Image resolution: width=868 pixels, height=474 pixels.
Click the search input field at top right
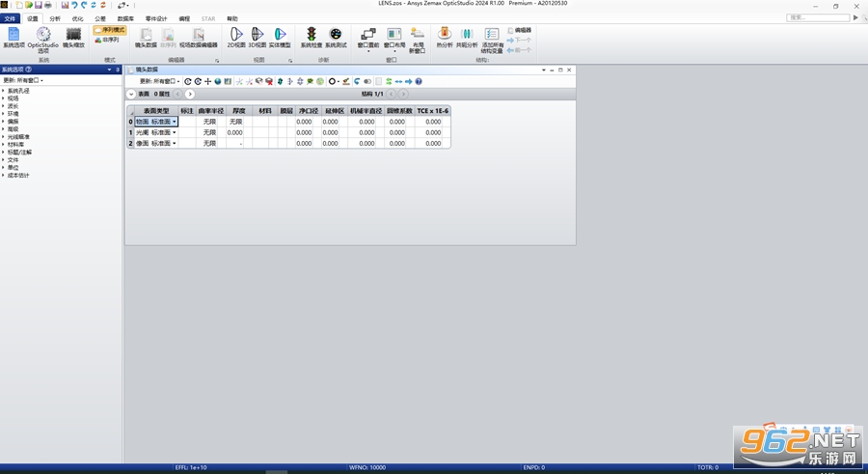818,17
